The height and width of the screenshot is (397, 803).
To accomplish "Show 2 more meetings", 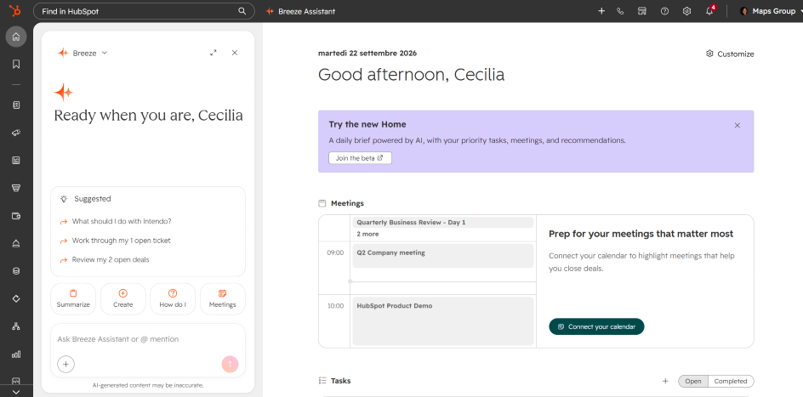I will [368, 234].
